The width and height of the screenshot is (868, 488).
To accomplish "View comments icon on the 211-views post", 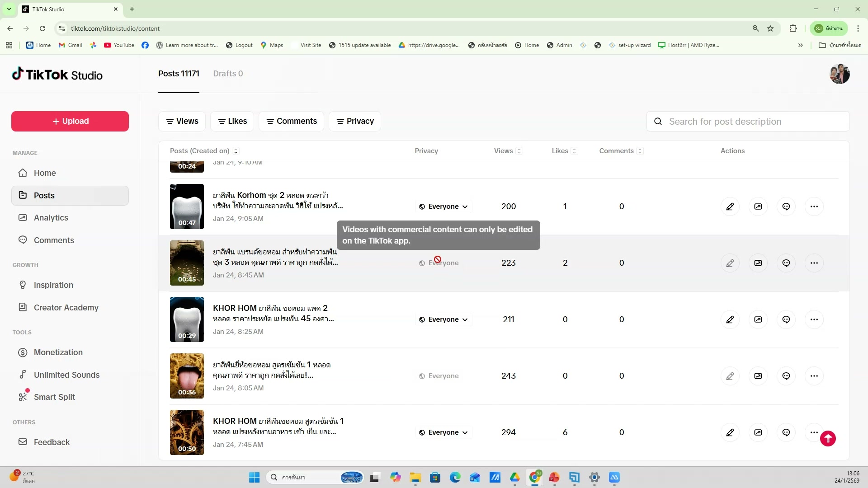I will click(x=786, y=319).
